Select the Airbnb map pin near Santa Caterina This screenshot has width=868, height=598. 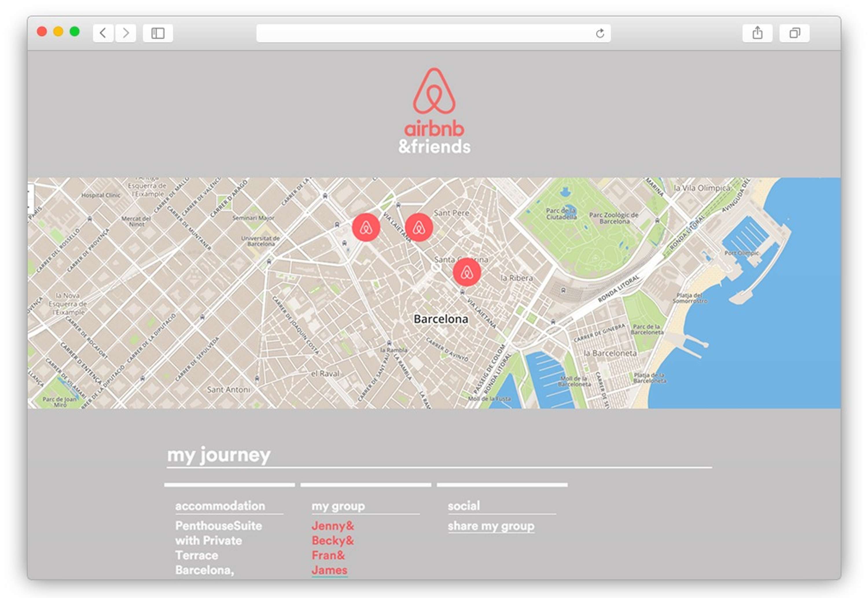pos(467,272)
